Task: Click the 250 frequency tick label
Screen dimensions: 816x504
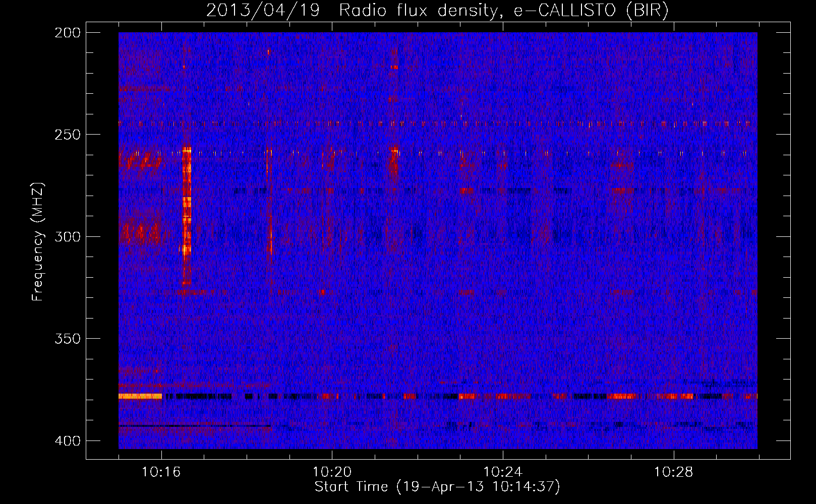Action: click(x=68, y=135)
